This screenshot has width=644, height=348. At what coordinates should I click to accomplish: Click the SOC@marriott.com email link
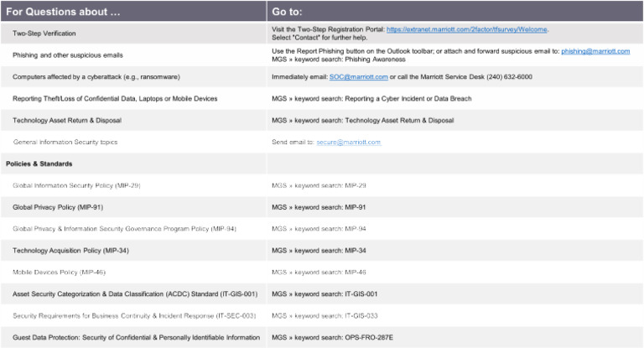click(359, 77)
